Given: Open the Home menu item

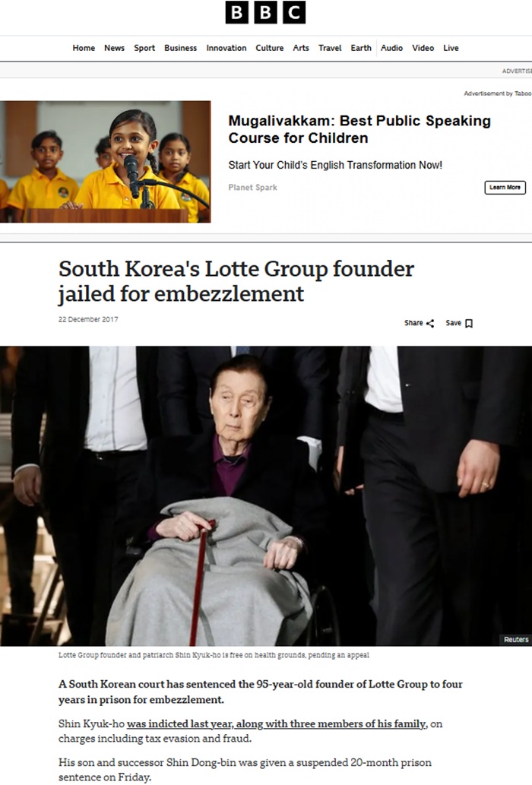Looking at the screenshot, I should click(84, 48).
